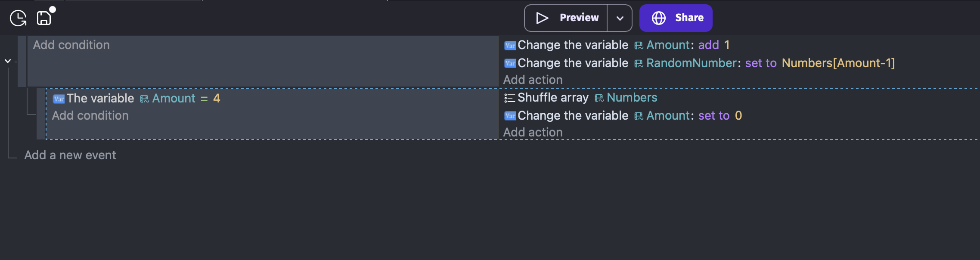This screenshot has height=260, width=980.
Task: Click the Share button label
Action: coord(689,18)
